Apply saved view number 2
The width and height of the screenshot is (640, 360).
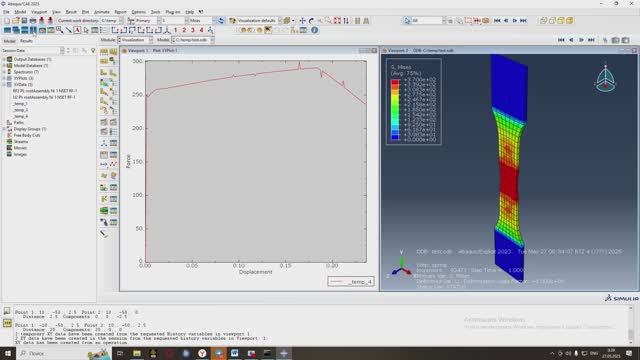184,30
